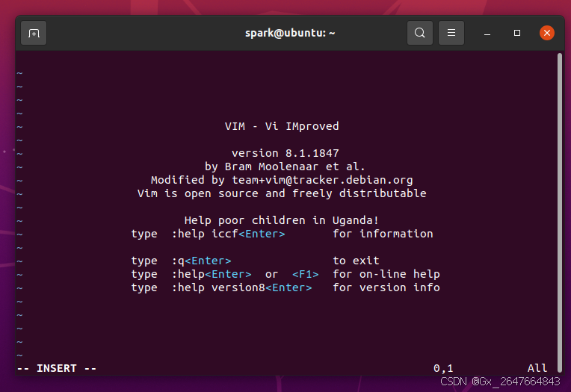
Task: Minimize the terminal window
Action: [487, 33]
